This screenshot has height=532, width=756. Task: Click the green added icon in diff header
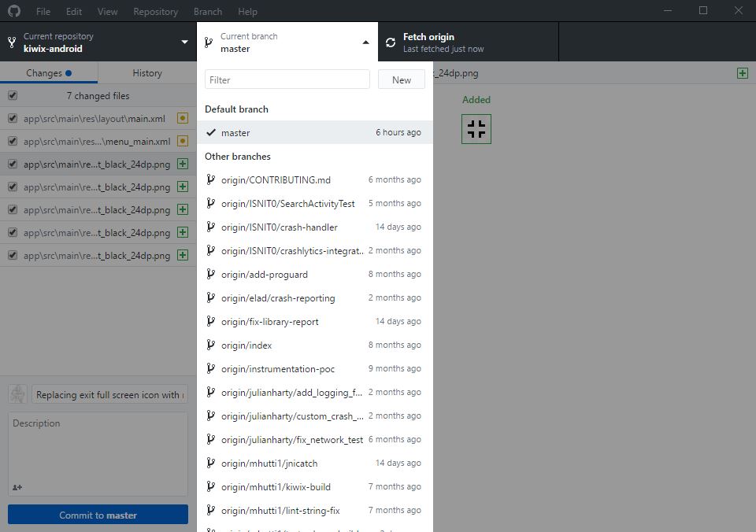(x=742, y=73)
